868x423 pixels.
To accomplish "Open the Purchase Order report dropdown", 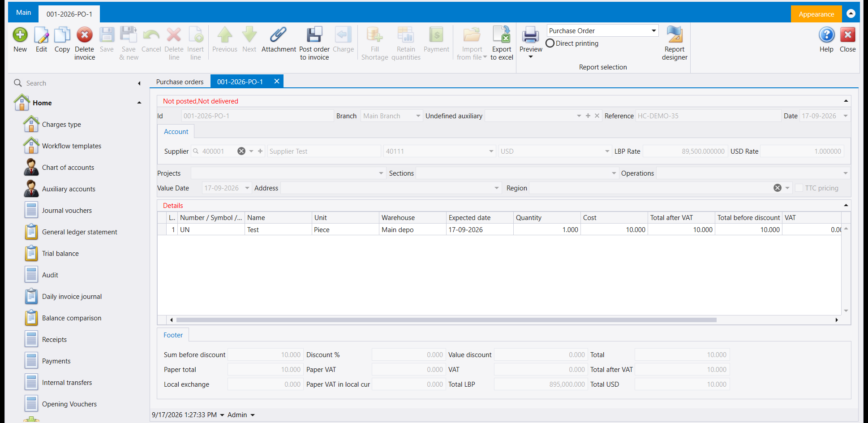I will [654, 31].
